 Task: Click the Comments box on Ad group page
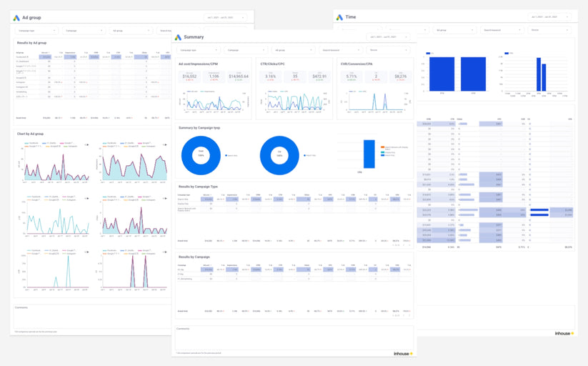pos(91,317)
